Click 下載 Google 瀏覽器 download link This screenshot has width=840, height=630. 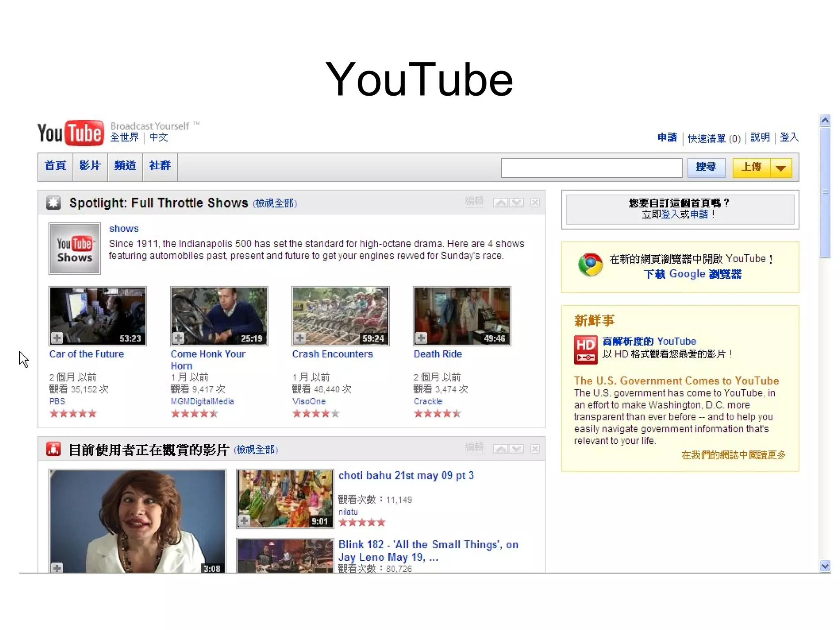click(693, 274)
